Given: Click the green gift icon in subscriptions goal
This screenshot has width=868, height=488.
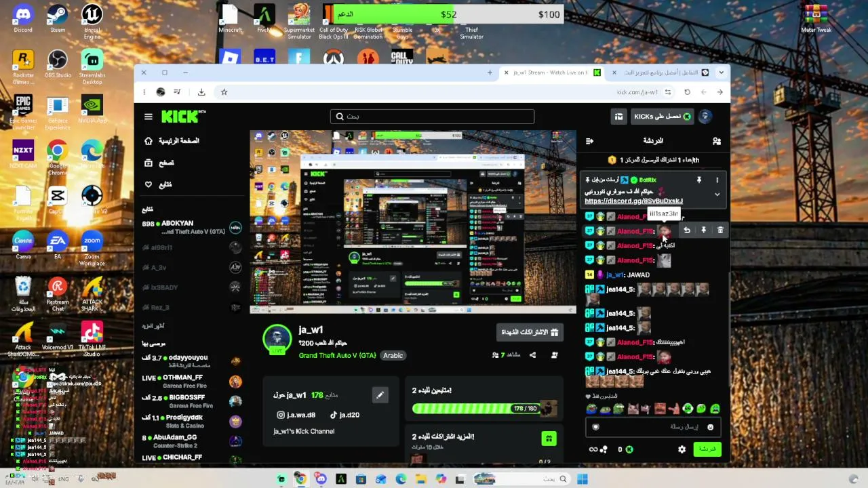Looking at the screenshot, I should [549, 439].
